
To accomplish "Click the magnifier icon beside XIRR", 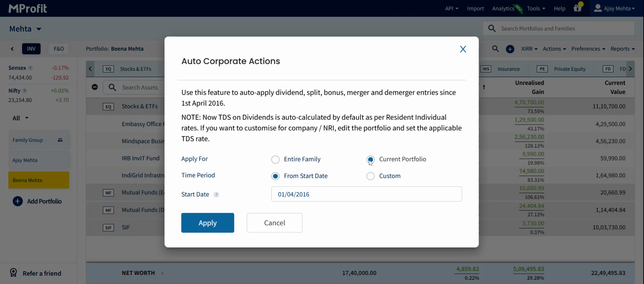I will 495,49.
